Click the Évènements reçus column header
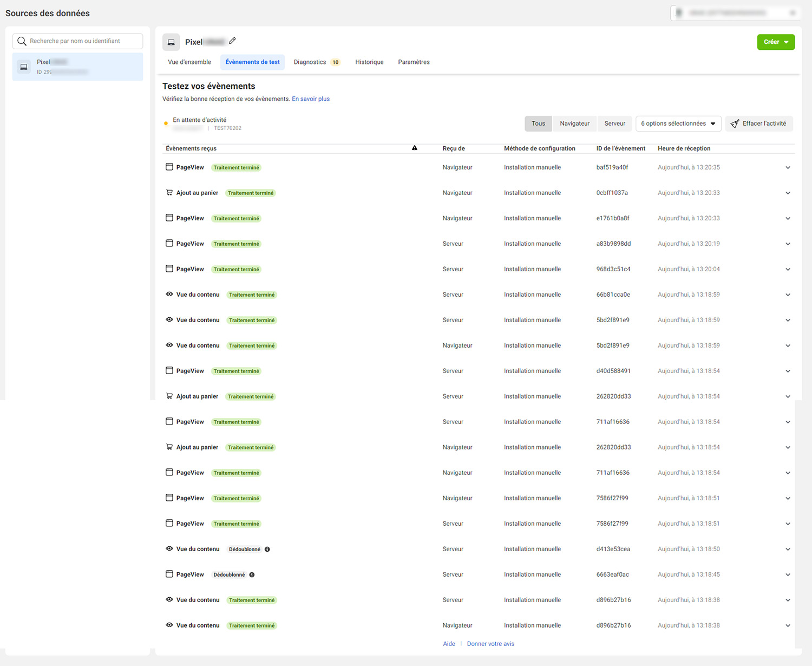 click(191, 148)
